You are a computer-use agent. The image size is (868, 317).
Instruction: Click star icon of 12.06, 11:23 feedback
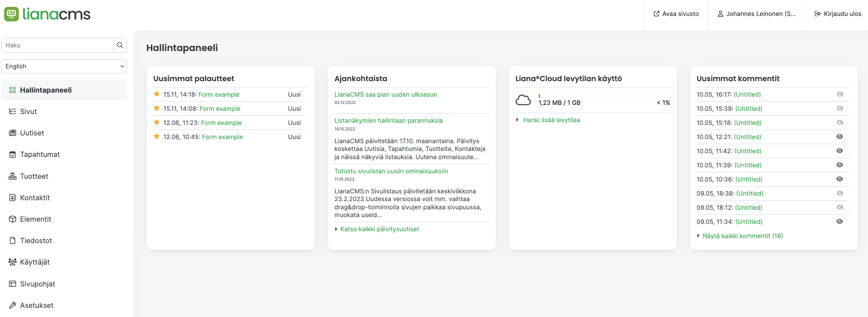156,122
